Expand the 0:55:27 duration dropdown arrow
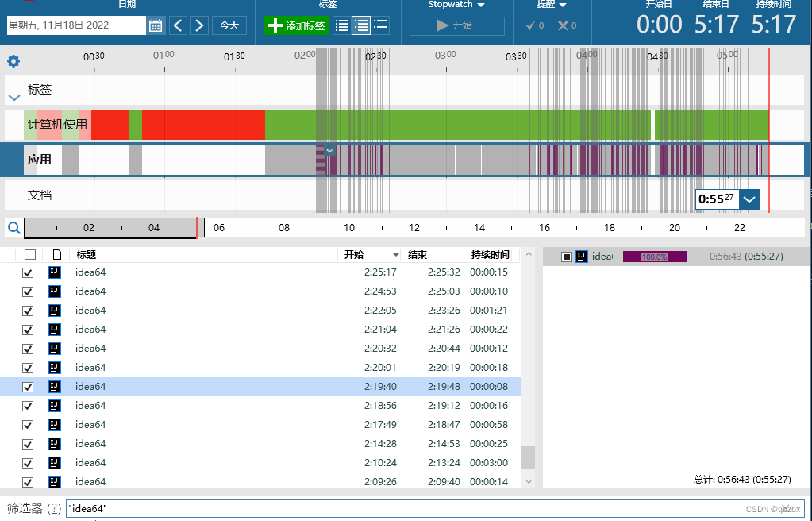 pyautogui.click(x=749, y=199)
